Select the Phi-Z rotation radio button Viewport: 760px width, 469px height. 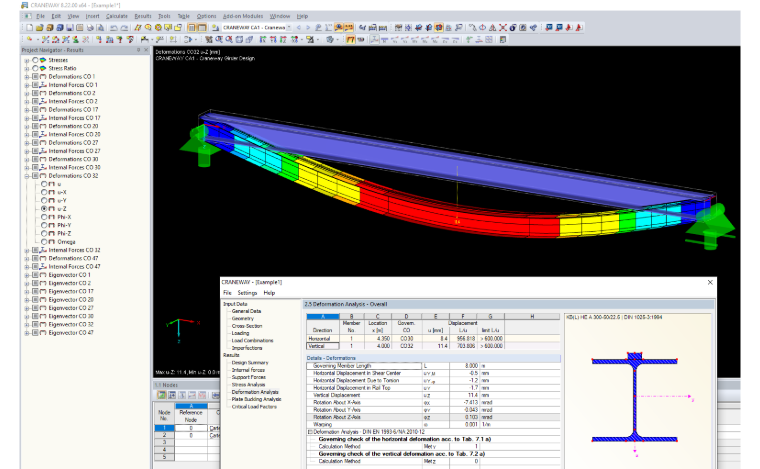[44, 234]
